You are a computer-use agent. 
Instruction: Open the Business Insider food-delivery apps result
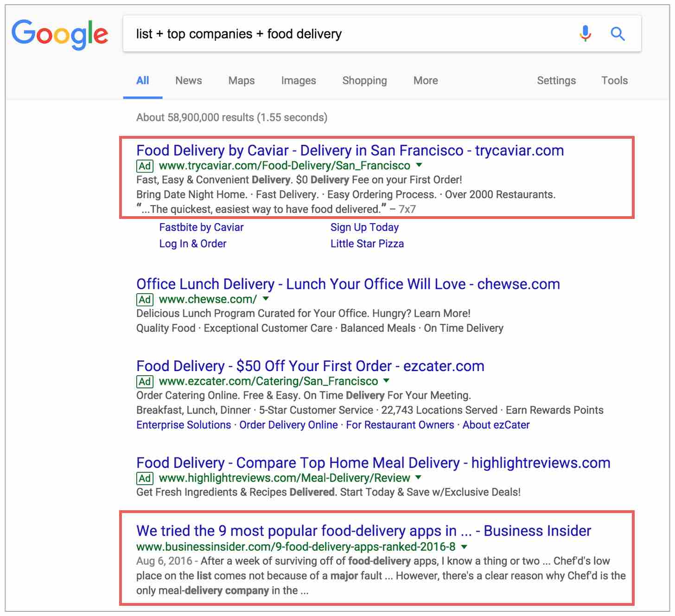364,531
